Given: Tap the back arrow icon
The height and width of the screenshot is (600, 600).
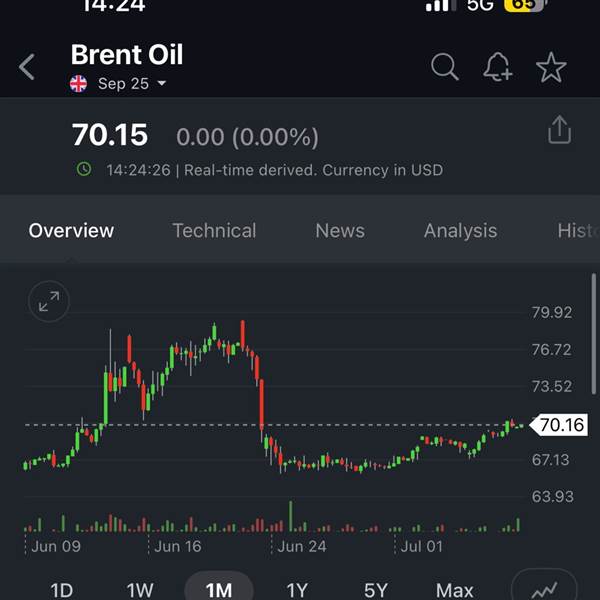Looking at the screenshot, I should pos(27,67).
